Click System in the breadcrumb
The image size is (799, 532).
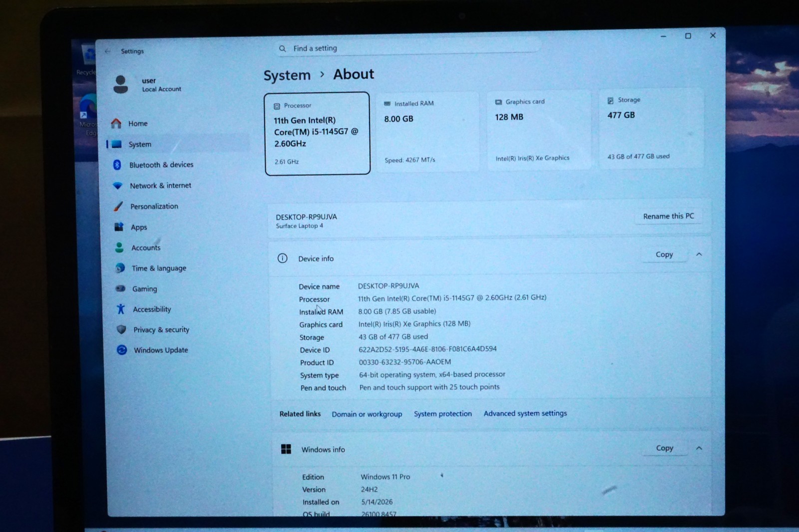(x=287, y=75)
